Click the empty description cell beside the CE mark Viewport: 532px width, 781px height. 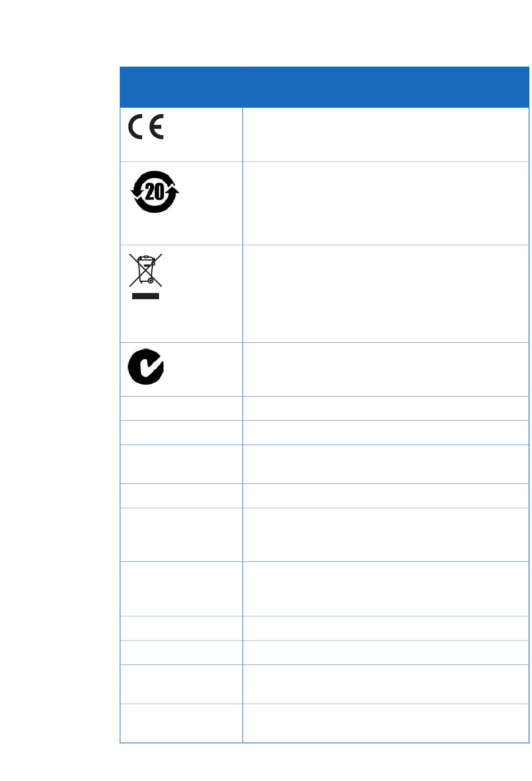point(386,134)
